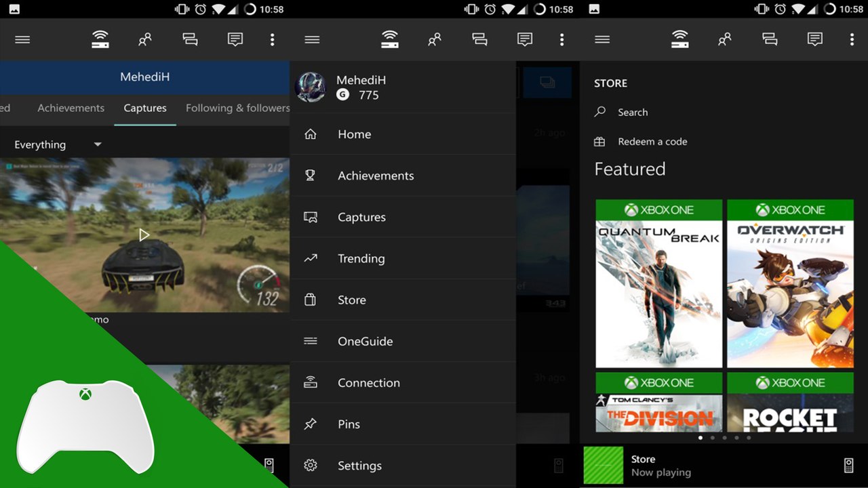Open the party icon on the Store screen
This screenshot has height=488, width=868.
click(x=770, y=39)
